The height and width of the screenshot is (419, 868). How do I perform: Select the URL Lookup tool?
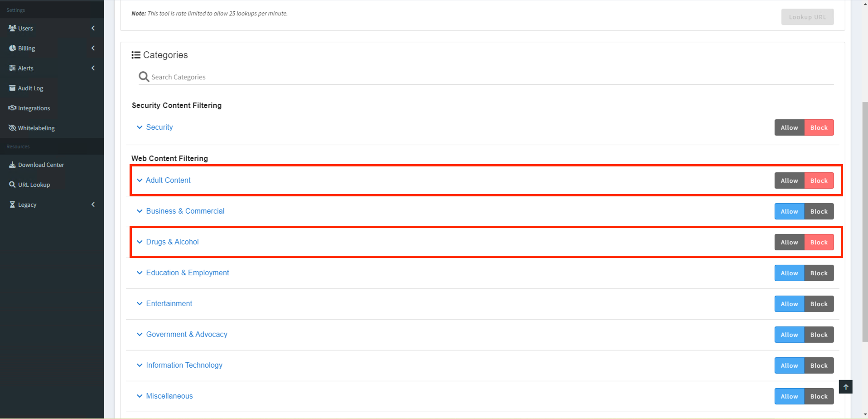pyautogui.click(x=34, y=185)
